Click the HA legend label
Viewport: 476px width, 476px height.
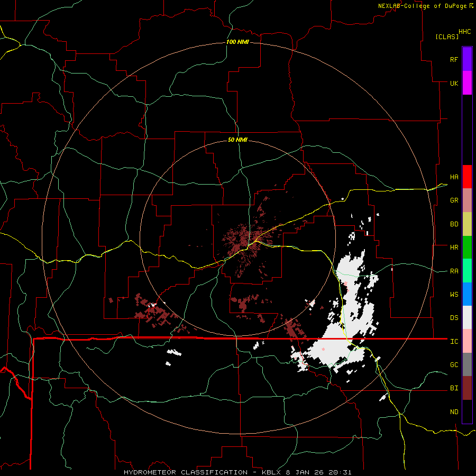[x=454, y=177]
